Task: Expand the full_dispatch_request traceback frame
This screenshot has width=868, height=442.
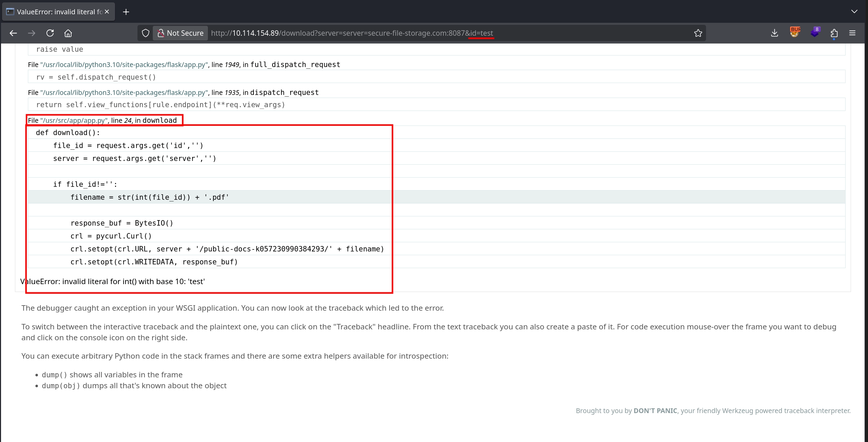Action: click(x=184, y=65)
